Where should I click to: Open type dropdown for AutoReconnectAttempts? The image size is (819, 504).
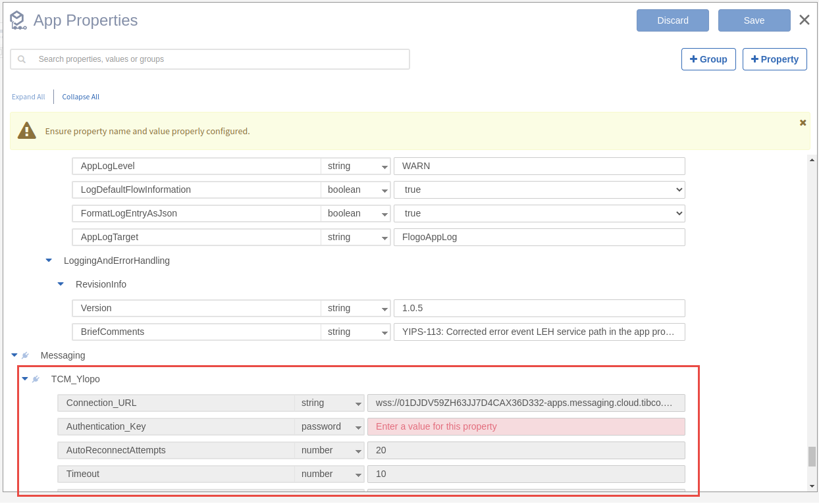pos(329,450)
